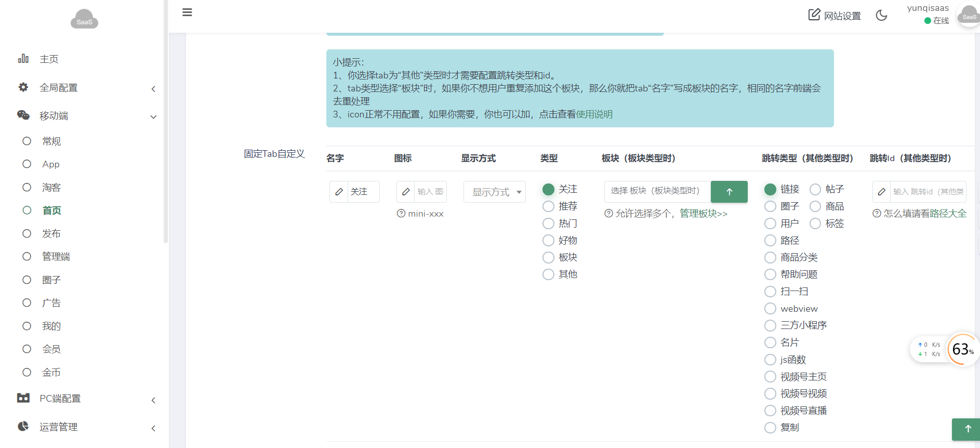The width and height of the screenshot is (980, 448).
Task: Click the yunqisaas username
Action: tap(928, 8)
